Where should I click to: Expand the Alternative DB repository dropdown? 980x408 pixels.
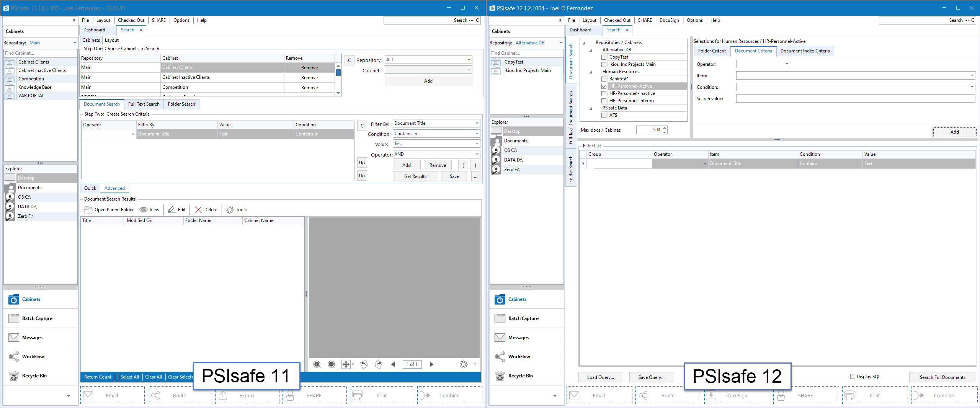coord(561,43)
